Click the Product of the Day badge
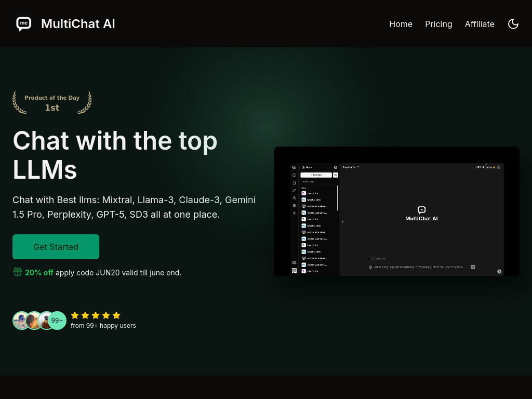The width and height of the screenshot is (532, 399). point(52,102)
